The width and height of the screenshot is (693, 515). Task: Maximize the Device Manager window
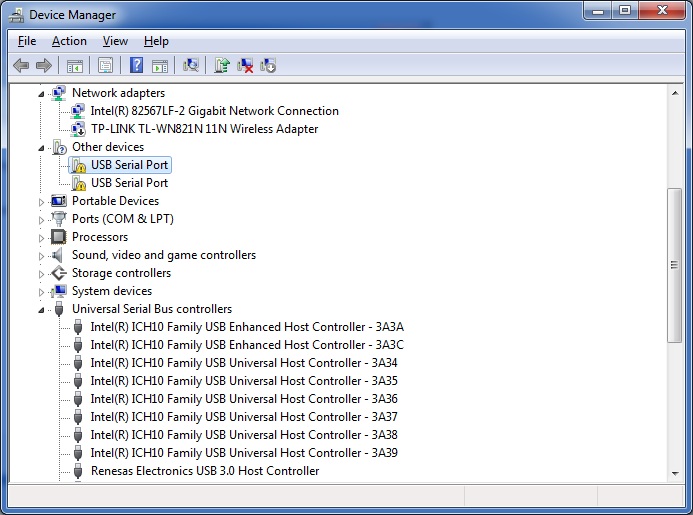625,11
